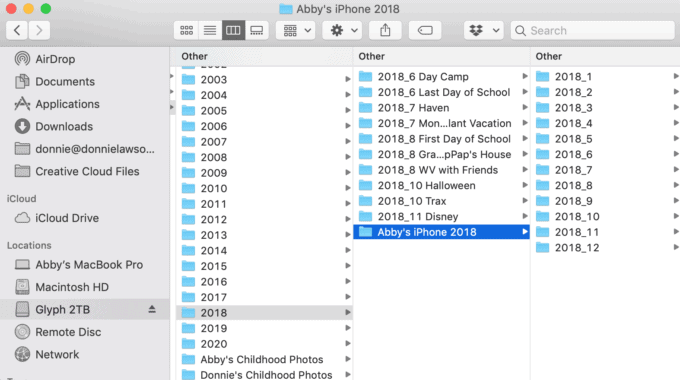Select gallery view button
Image resolution: width=680 pixels, height=380 pixels.
(x=257, y=30)
